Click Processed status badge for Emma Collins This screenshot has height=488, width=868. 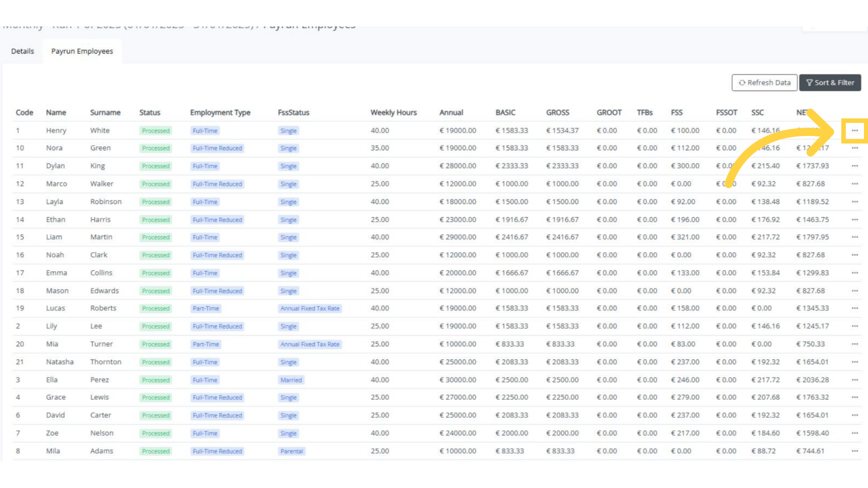coord(156,273)
